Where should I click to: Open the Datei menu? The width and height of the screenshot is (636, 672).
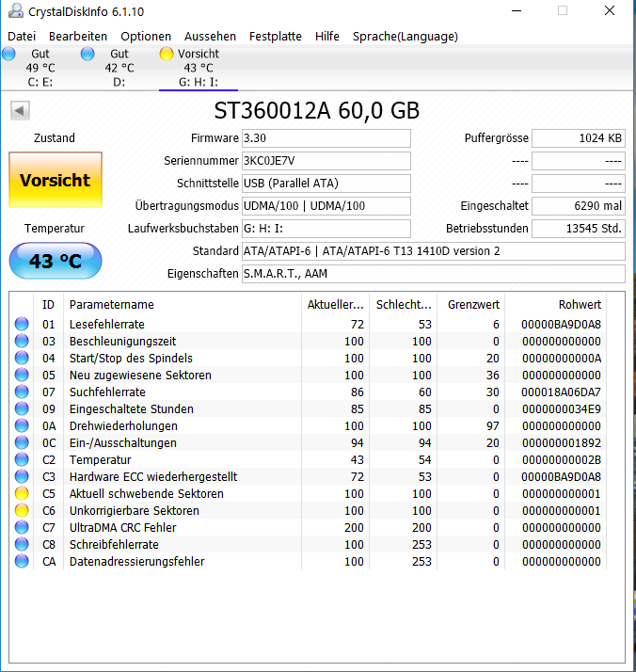click(22, 37)
